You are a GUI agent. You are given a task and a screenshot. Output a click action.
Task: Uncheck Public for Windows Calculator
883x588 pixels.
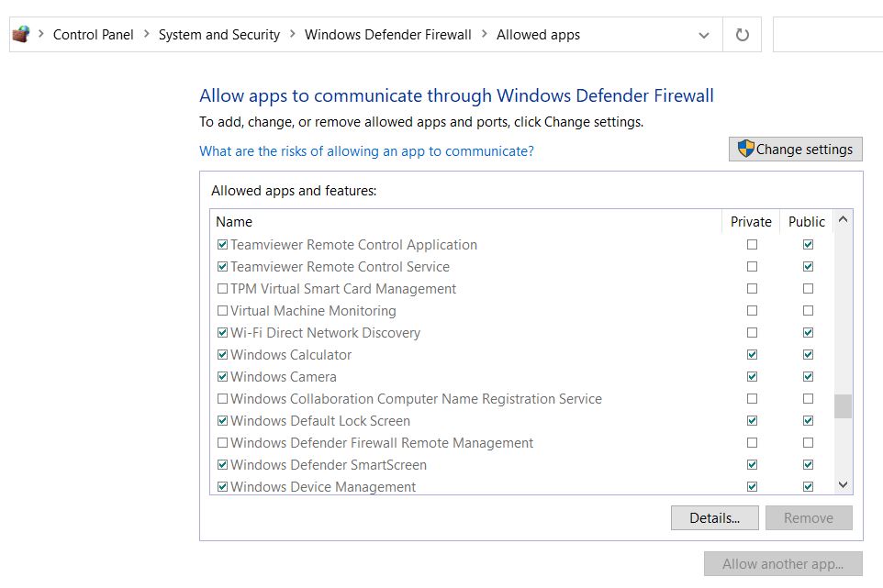click(x=808, y=354)
